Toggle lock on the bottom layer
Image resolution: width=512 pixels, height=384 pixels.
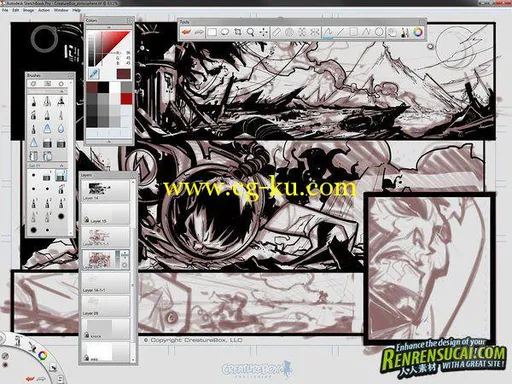86,358
